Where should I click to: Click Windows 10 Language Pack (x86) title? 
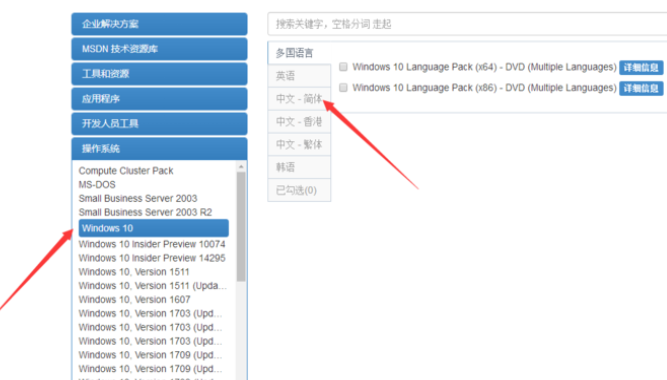pos(484,88)
